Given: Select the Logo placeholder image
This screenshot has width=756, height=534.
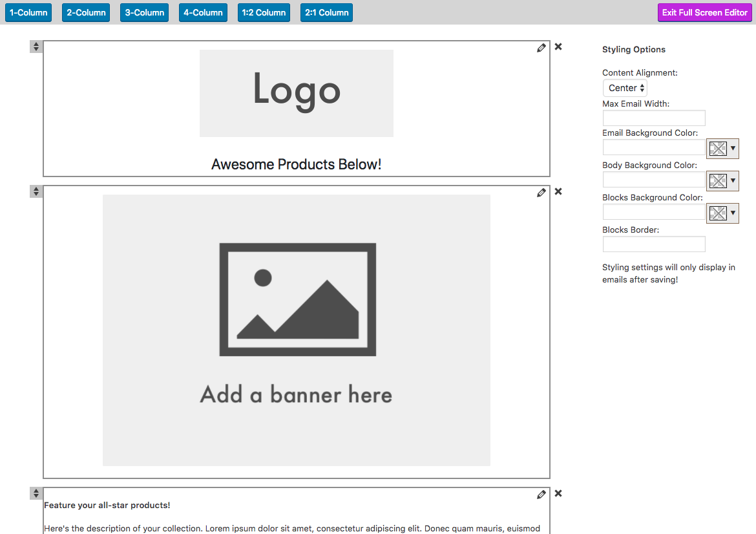Looking at the screenshot, I should pos(297,93).
